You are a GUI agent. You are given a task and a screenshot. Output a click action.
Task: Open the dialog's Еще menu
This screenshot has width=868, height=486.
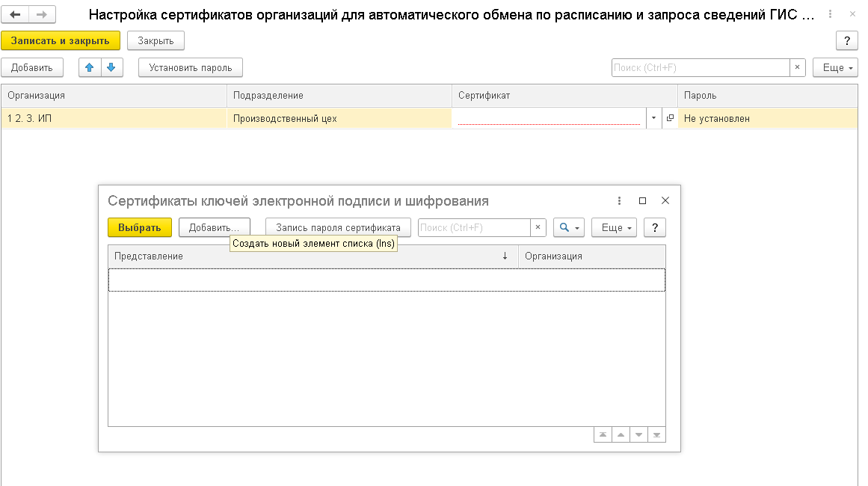tap(613, 227)
